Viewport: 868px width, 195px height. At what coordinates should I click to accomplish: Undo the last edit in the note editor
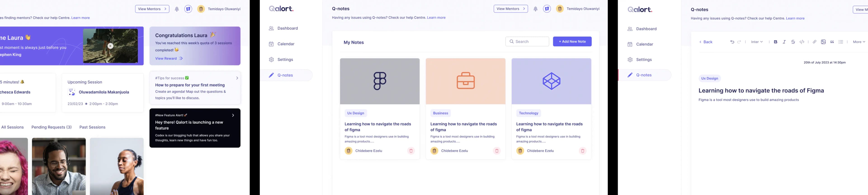coord(732,42)
